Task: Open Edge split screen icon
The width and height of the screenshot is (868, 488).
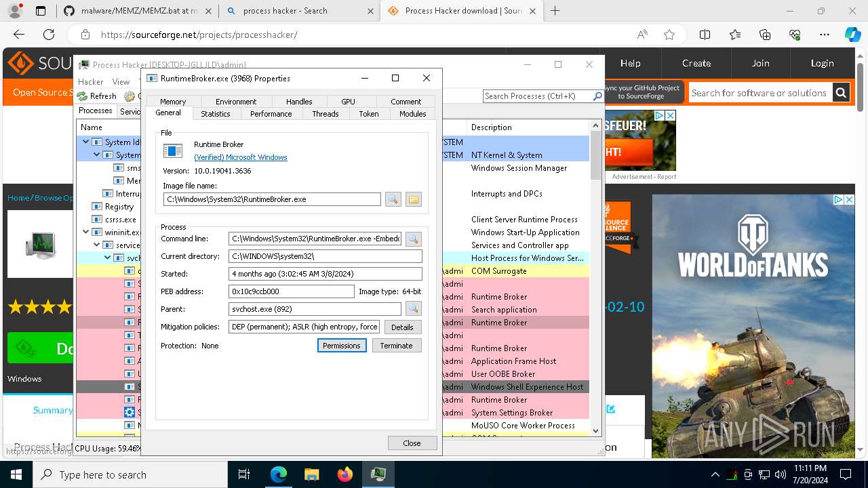Action: pos(705,35)
